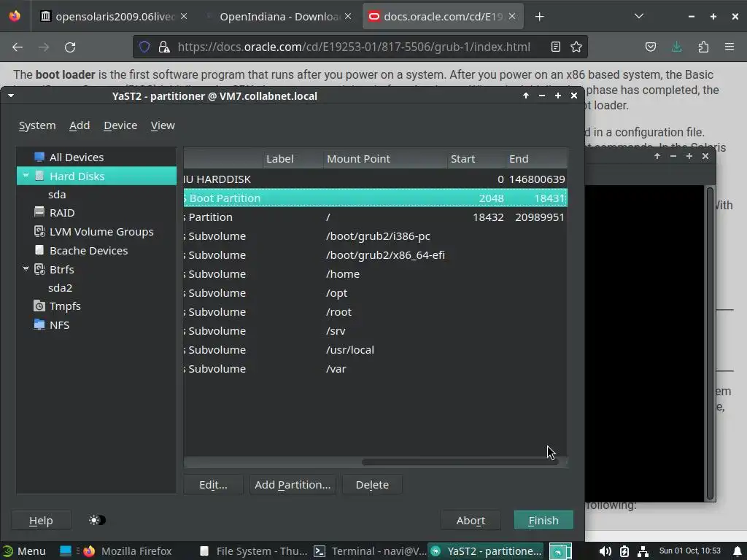
Task: Reload the Oracle docs page
Action: [70, 47]
